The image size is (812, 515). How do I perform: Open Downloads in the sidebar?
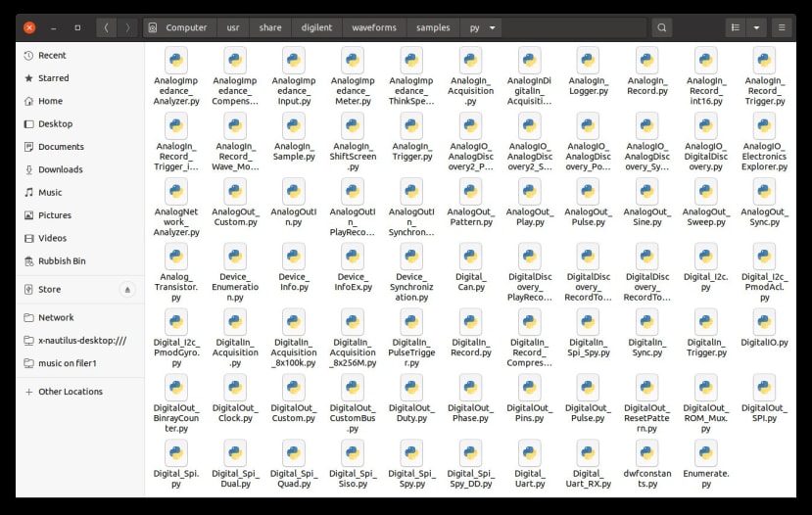(x=80, y=169)
